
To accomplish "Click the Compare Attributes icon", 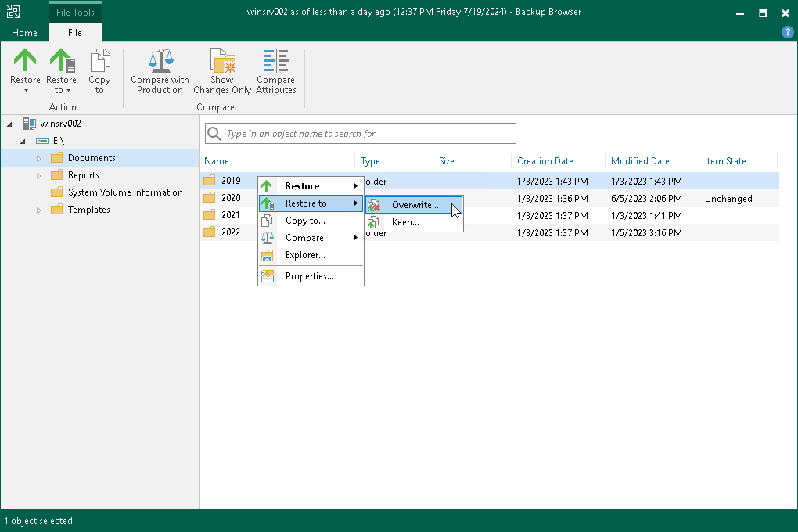I will [x=275, y=69].
